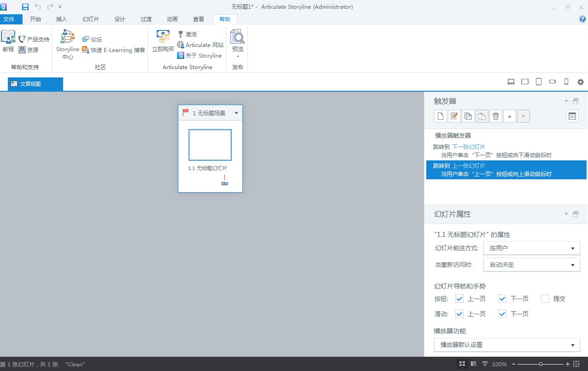Uncheck the 滑动 下一页 checkbox
588x371 pixels.
tap(502, 314)
